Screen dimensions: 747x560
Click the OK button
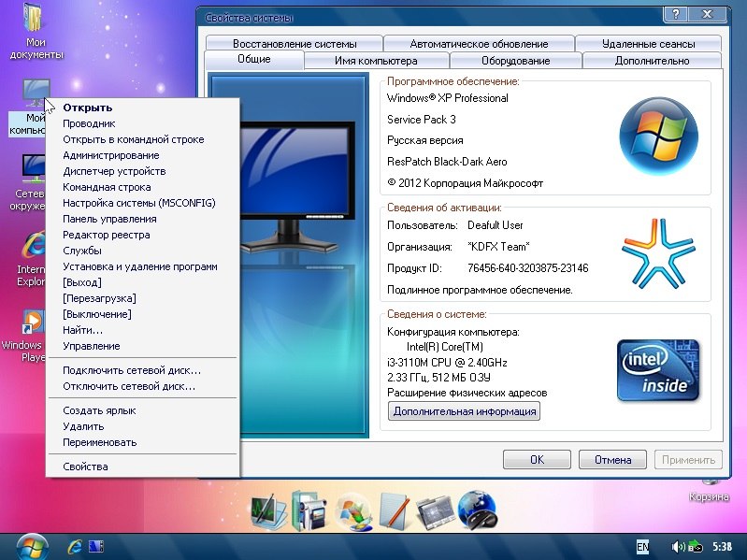coord(537,460)
